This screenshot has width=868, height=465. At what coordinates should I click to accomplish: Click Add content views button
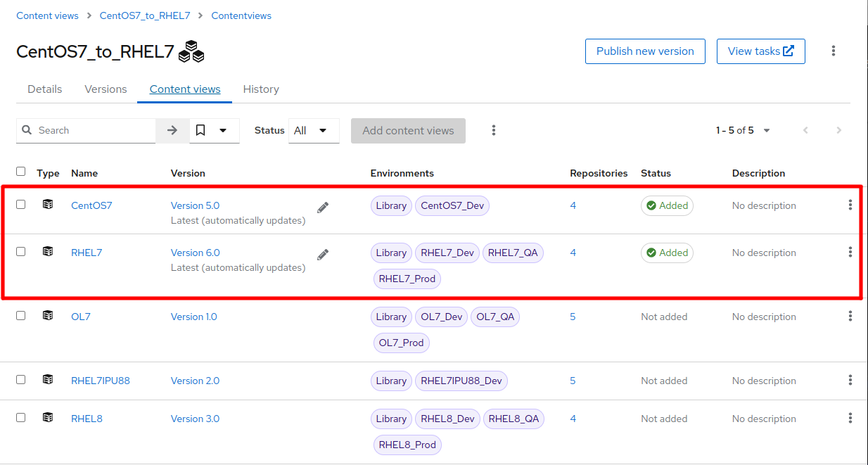pos(408,130)
